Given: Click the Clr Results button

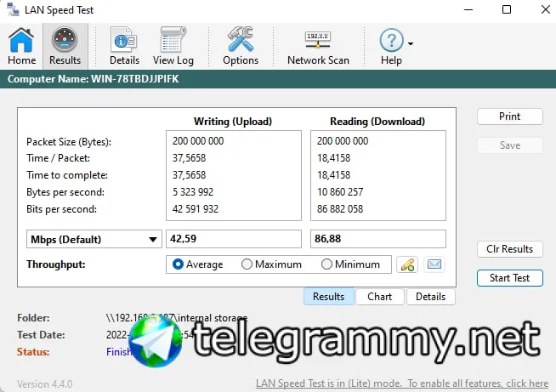Looking at the screenshot, I should click(x=509, y=249).
